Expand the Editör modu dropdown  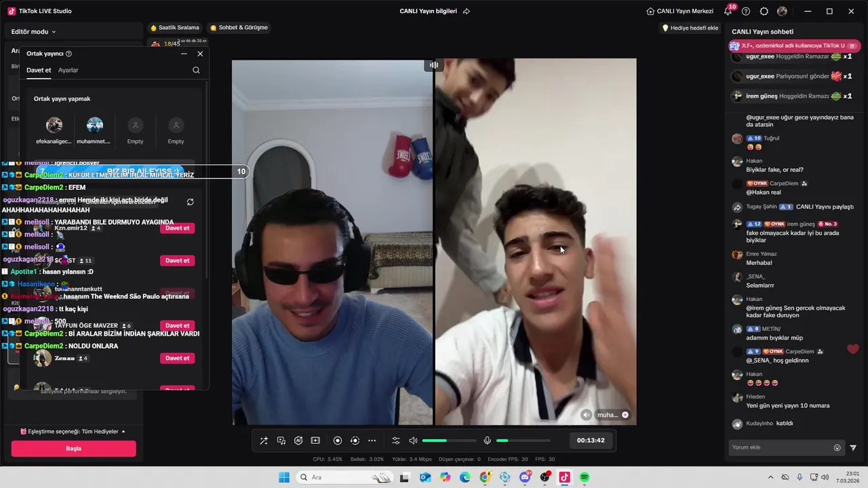pos(33,32)
